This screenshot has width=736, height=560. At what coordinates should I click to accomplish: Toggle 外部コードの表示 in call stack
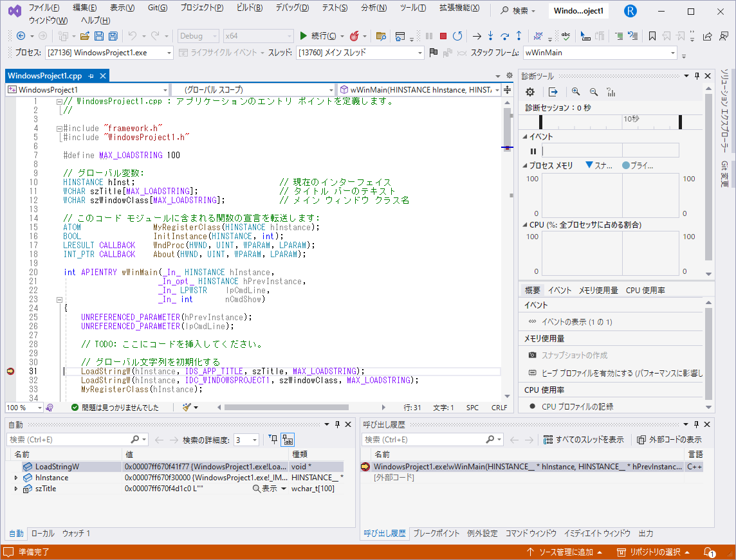point(669,440)
